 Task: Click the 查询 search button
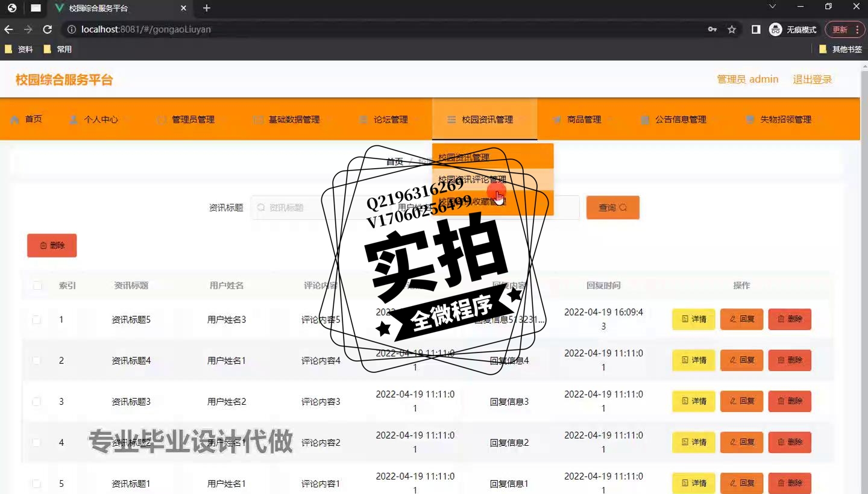612,208
